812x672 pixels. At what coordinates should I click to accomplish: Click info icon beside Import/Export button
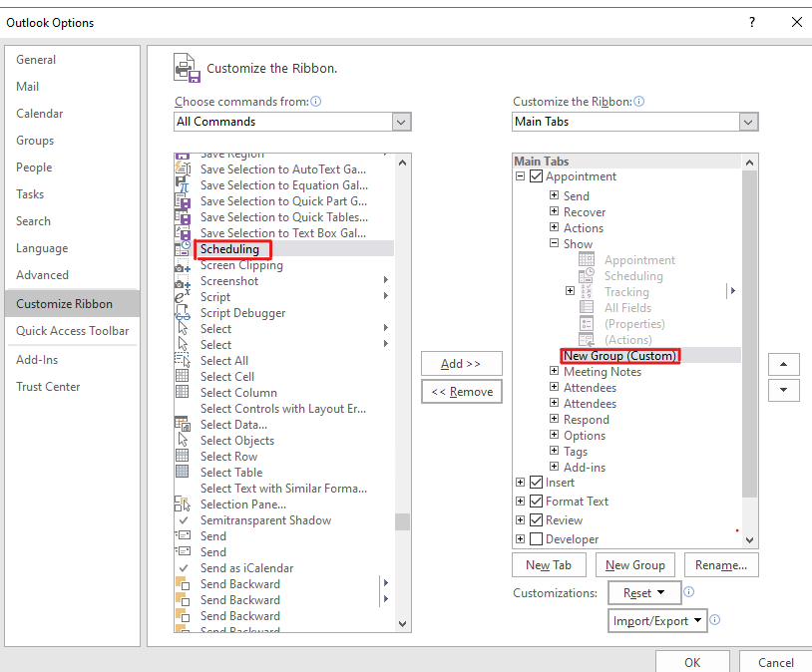coord(714,620)
